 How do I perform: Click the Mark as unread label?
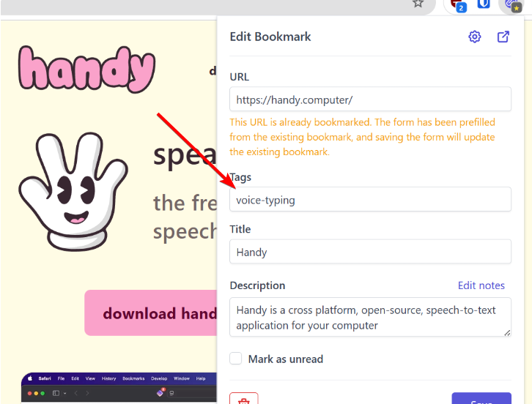[x=285, y=359]
